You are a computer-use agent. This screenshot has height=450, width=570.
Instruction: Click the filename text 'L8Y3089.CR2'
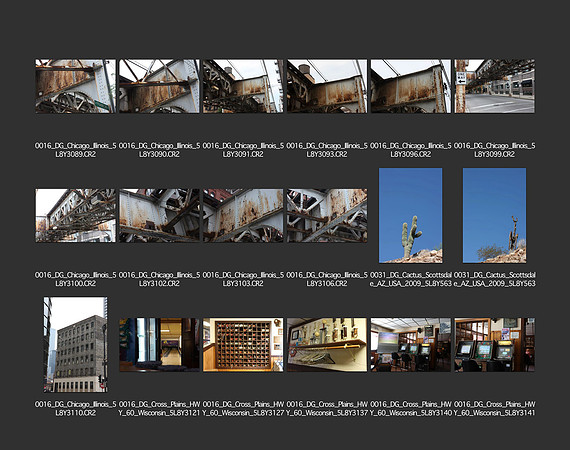(x=76, y=154)
